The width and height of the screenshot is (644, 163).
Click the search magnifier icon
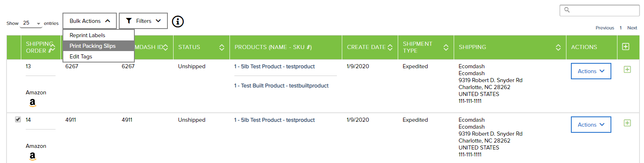click(567, 10)
